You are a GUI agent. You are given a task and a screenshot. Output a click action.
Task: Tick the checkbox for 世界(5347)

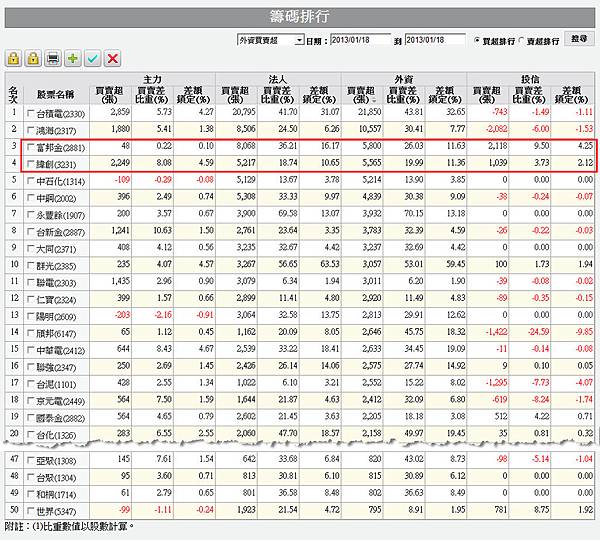31,511
